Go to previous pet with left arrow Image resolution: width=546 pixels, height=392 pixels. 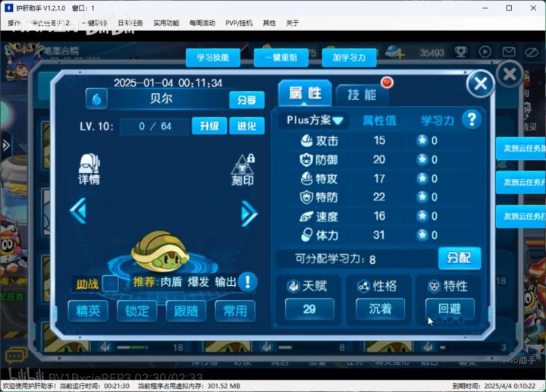(78, 210)
